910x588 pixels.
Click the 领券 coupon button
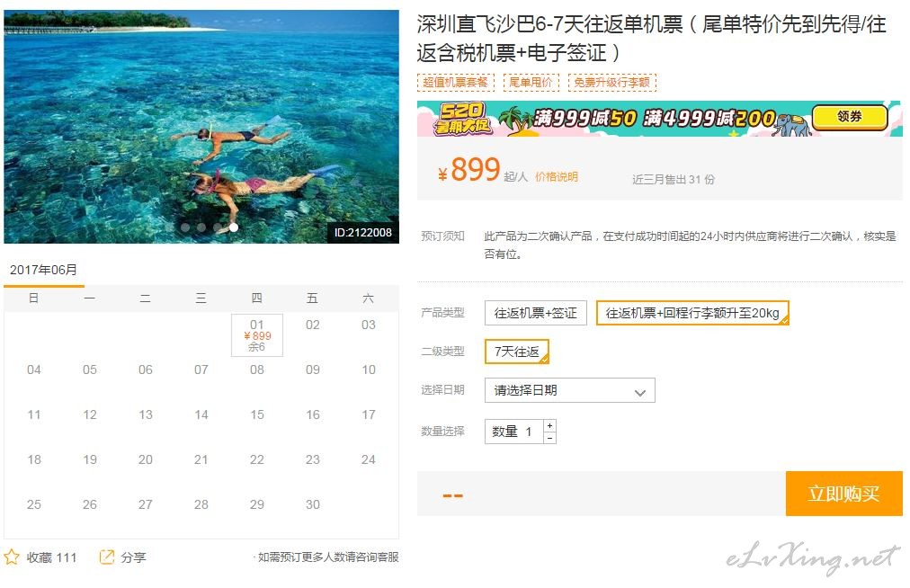point(850,117)
